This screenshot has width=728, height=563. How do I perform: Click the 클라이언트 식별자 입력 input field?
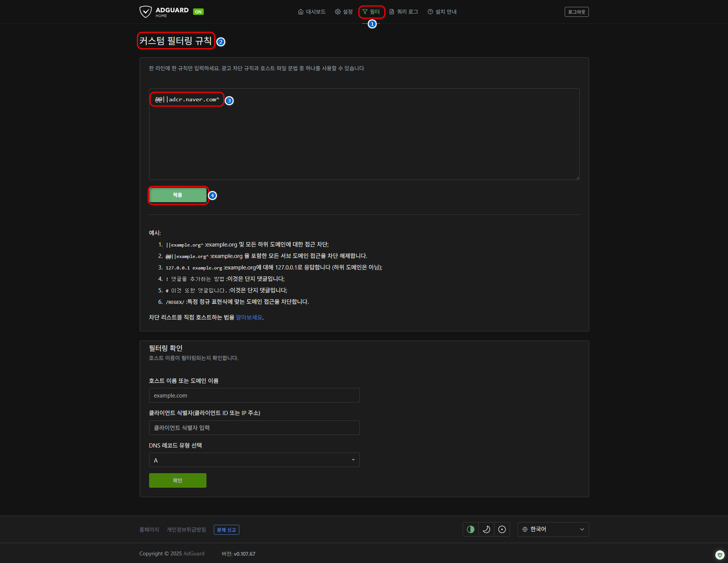pyautogui.click(x=254, y=428)
